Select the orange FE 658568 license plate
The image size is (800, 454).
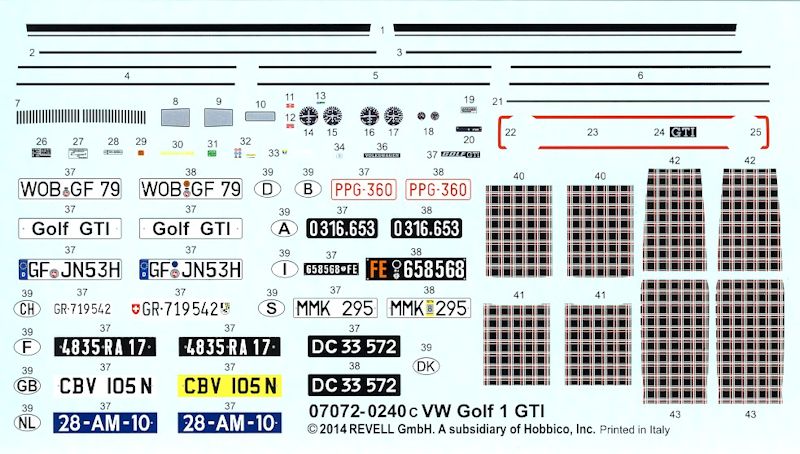coord(416,269)
